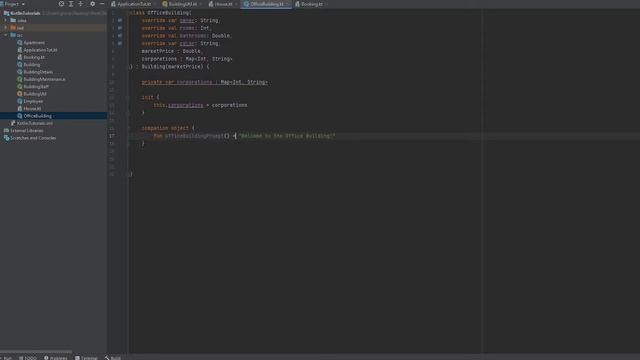Screen dimensions: 640x360
Task: Select the Building class in tree
Action: coord(32,64)
